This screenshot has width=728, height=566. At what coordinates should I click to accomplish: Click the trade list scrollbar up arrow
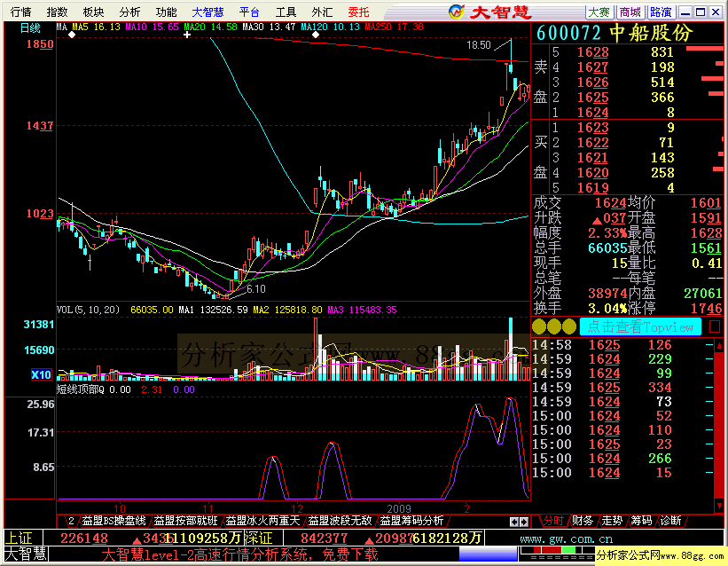pos(719,345)
